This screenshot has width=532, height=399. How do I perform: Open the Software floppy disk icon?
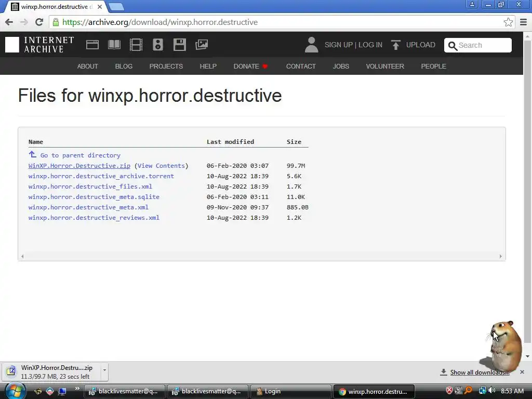pos(179,45)
